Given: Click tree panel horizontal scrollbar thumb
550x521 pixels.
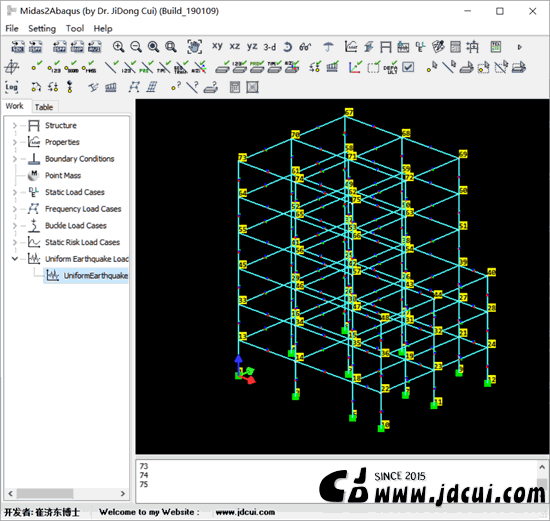Looking at the screenshot, I should (x=45, y=494).
